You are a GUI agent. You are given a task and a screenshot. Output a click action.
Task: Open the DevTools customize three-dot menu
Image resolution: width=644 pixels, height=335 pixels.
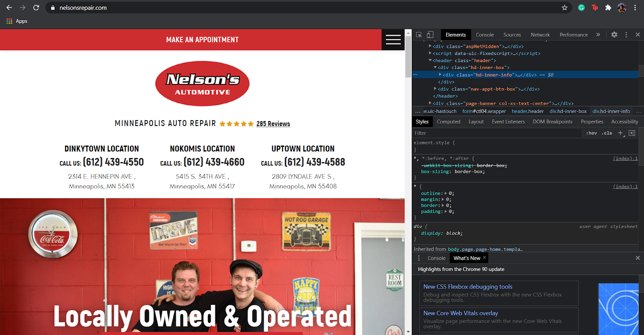(626, 35)
